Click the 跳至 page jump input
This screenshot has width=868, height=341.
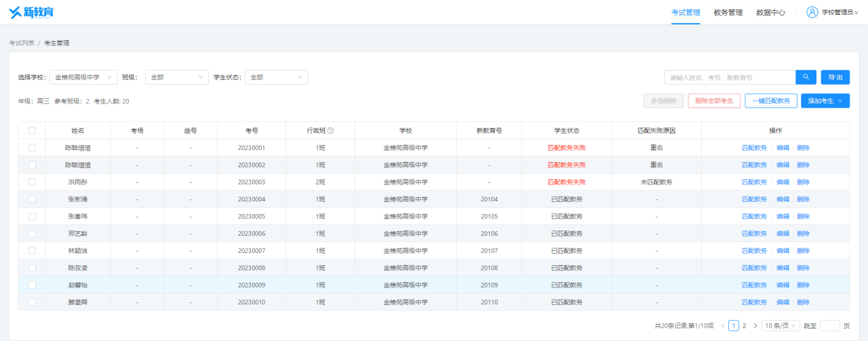pos(830,325)
